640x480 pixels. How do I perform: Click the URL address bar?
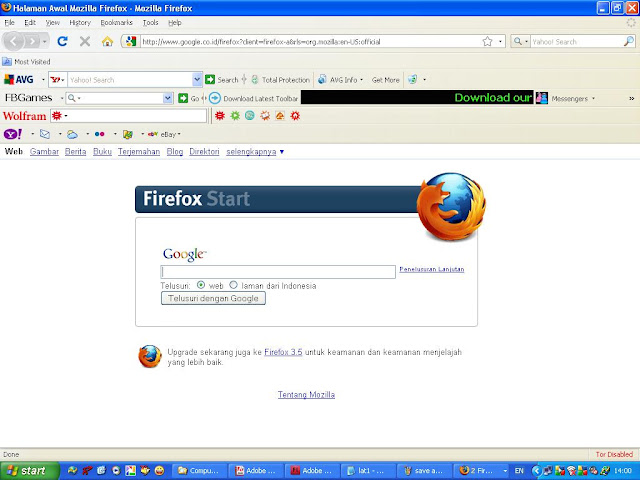point(310,41)
